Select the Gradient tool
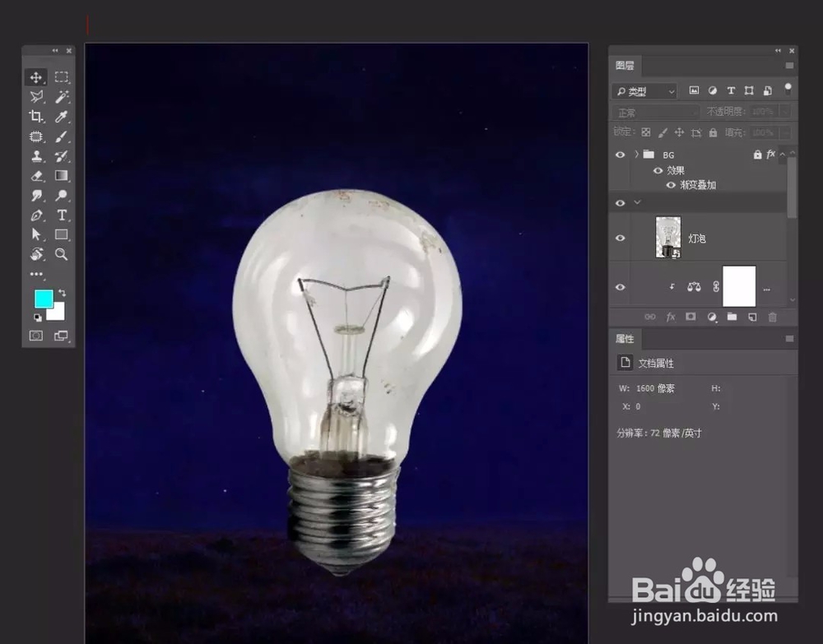Image resolution: width=823 pixels, height=644 pixels. coord(62,176)
